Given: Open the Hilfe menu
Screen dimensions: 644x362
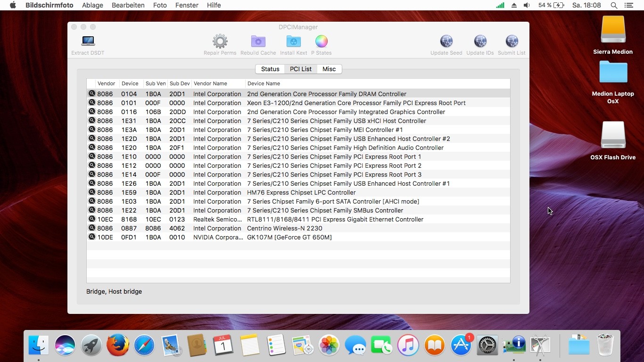Looking at the screenshot, I should 214,5.
